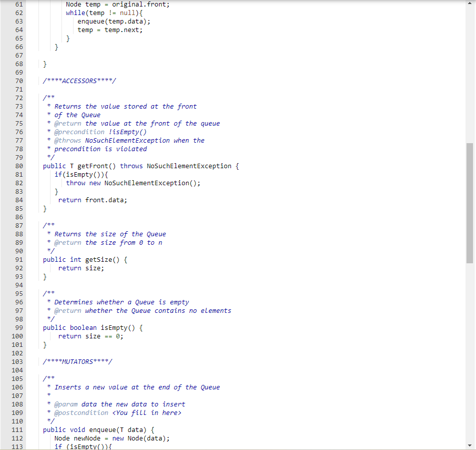The width and height of the screenshot is (476, 450).
Task: Click the return front.data statement
Action: pyautogui.click(x=93, y=200)
